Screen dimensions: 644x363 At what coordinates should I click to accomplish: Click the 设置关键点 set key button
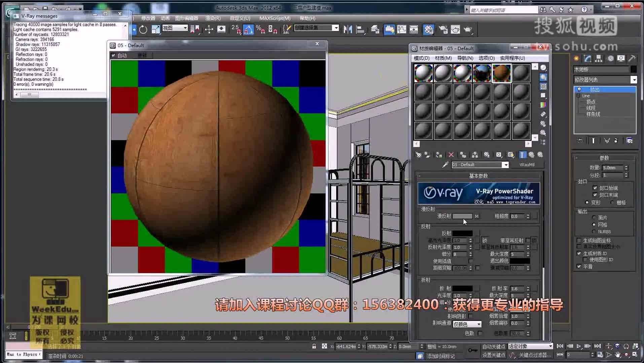494,355
